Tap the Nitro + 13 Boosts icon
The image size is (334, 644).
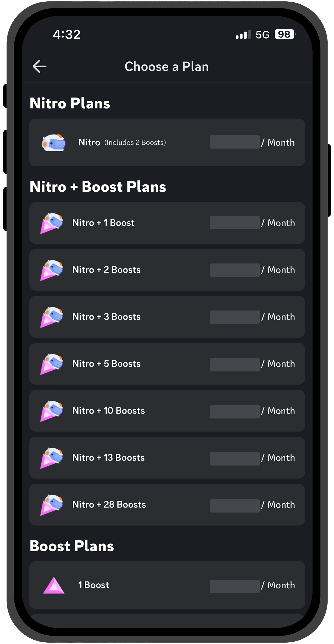coord(52,458)
